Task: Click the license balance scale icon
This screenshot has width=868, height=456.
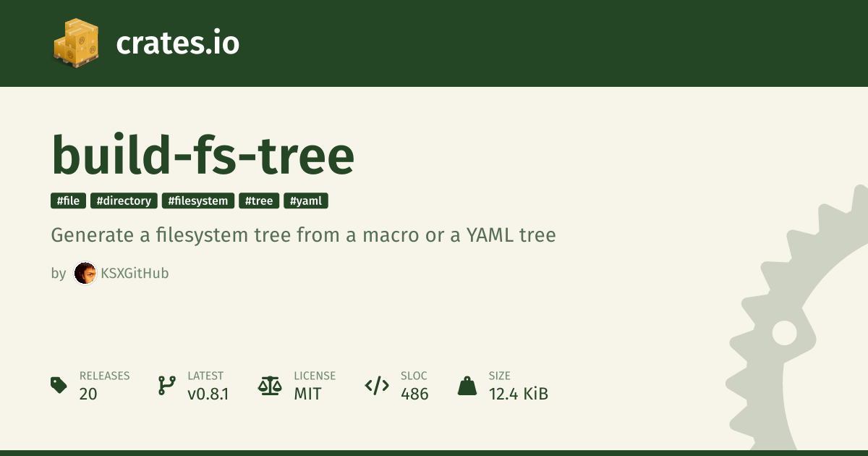Action: click(270, 385)
